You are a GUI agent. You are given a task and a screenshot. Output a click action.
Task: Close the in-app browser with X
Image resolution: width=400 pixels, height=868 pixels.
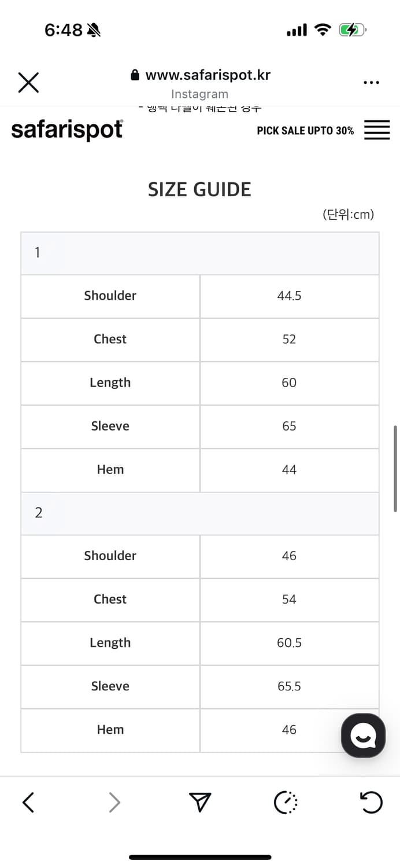click(x=28, y=83)
